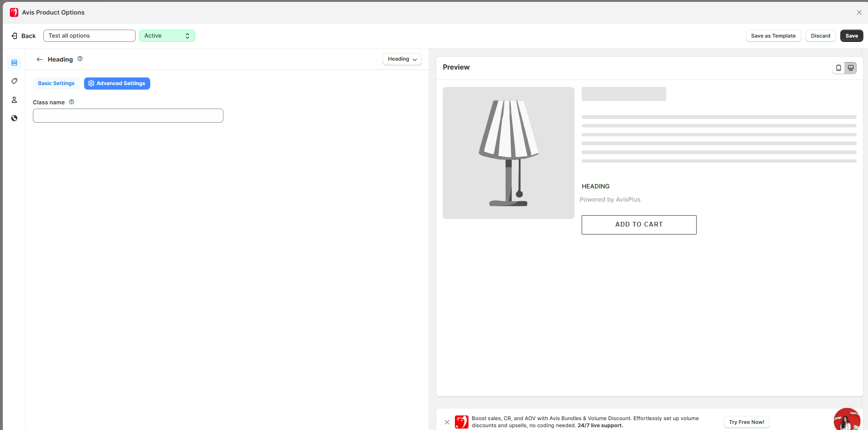Click the price tag sidebar icon
868x430 pixels.
(14, 81)
